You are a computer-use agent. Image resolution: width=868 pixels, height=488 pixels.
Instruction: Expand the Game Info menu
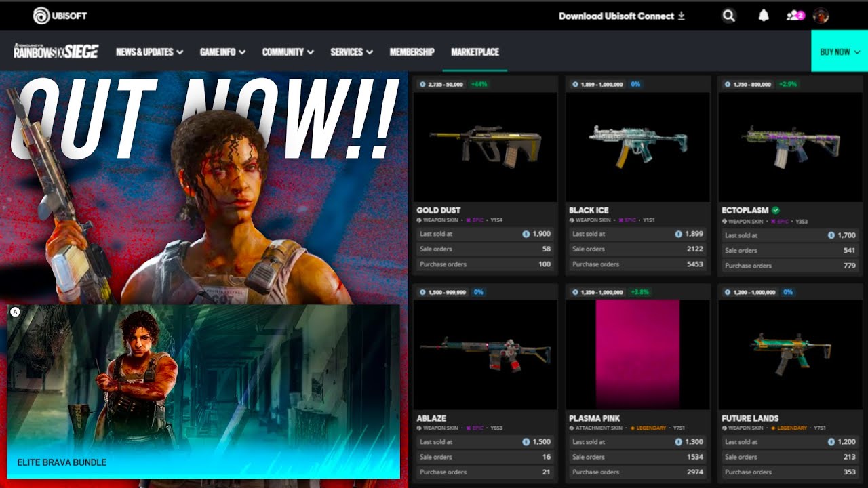click(222, 52)
